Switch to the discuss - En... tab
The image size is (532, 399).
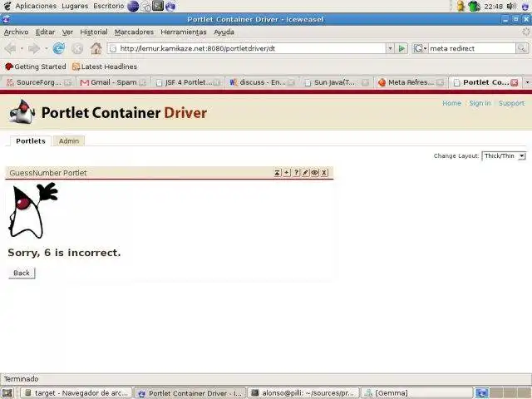(x=262, y=82)
